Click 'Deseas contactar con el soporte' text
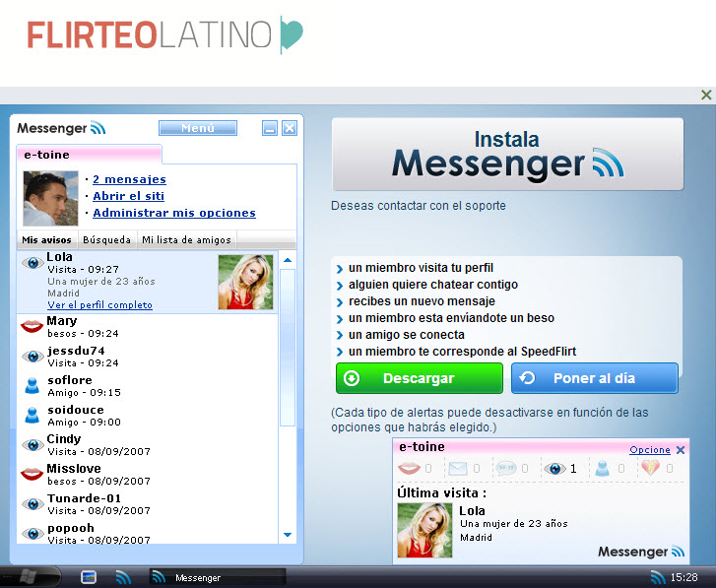 point(419,206)
